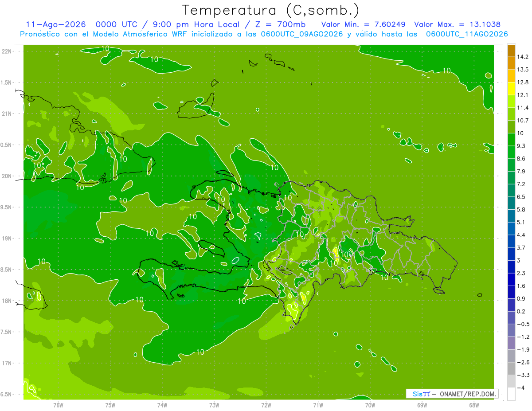Click the title "Temperatura (C,somb.)"
This screenshot has width=532, height=411.
[270, 10]
